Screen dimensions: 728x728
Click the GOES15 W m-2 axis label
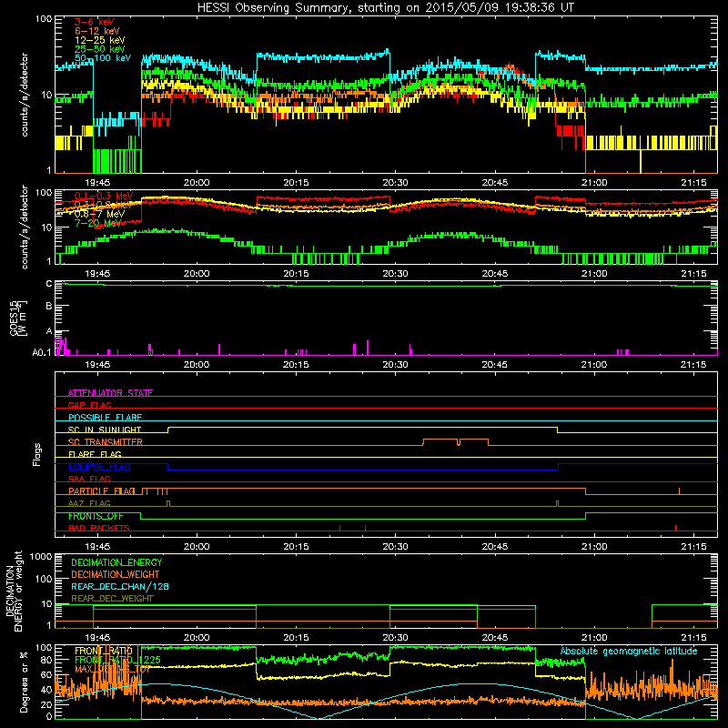(x=18, y=318)
